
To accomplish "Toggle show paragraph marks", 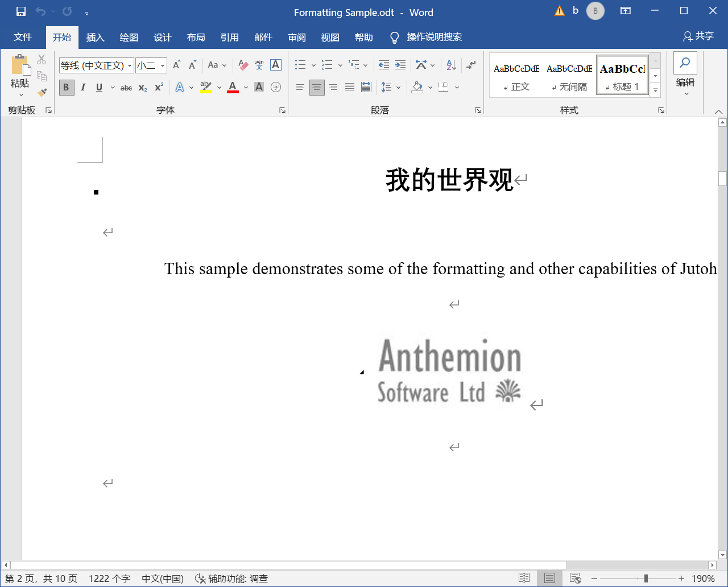I will click(471, 65).
